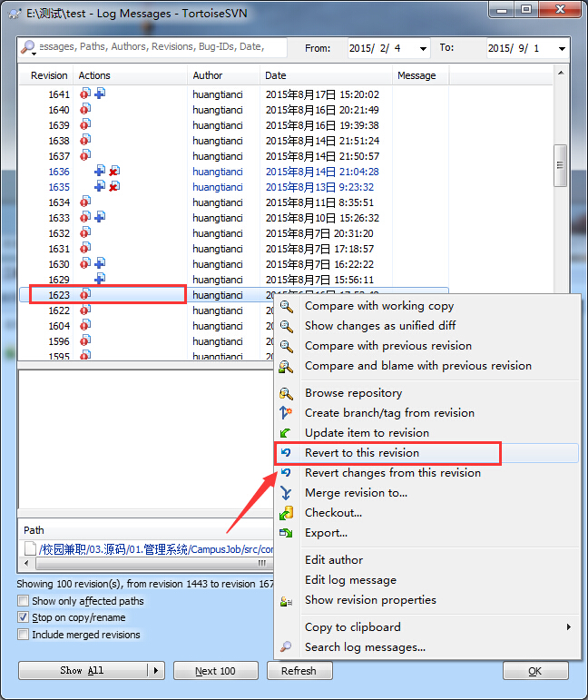
Task: Click the search magnifier filter icon
Action: tap(27, 46)
